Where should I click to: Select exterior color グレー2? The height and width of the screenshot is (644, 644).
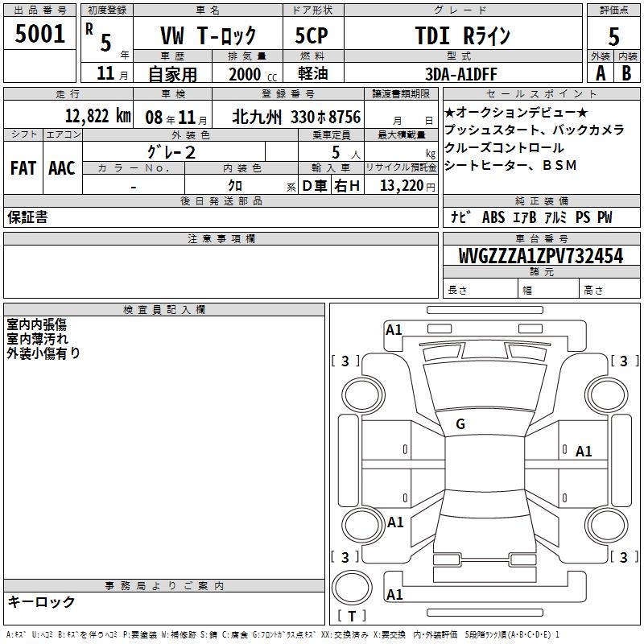(171, 152)
